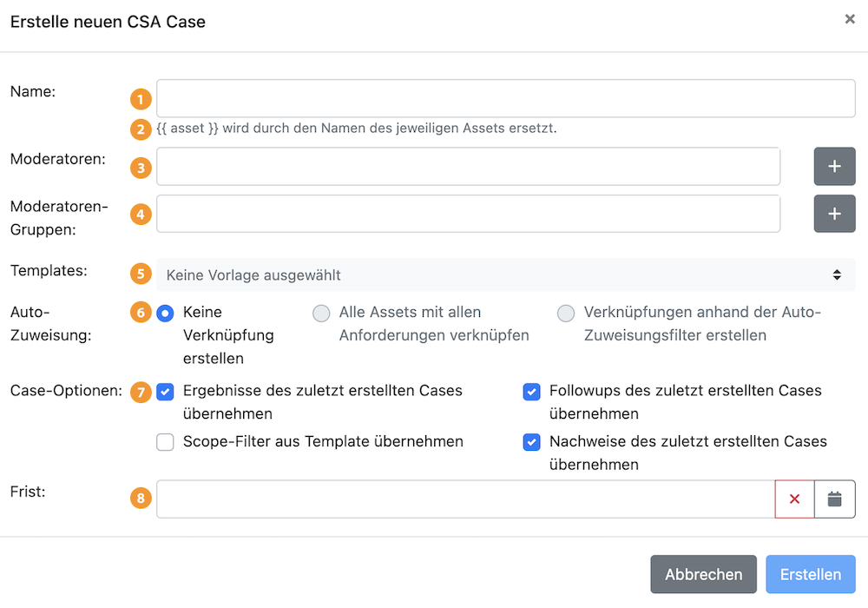
Task: Focus the Moderatoren input field
Action: 467,166
